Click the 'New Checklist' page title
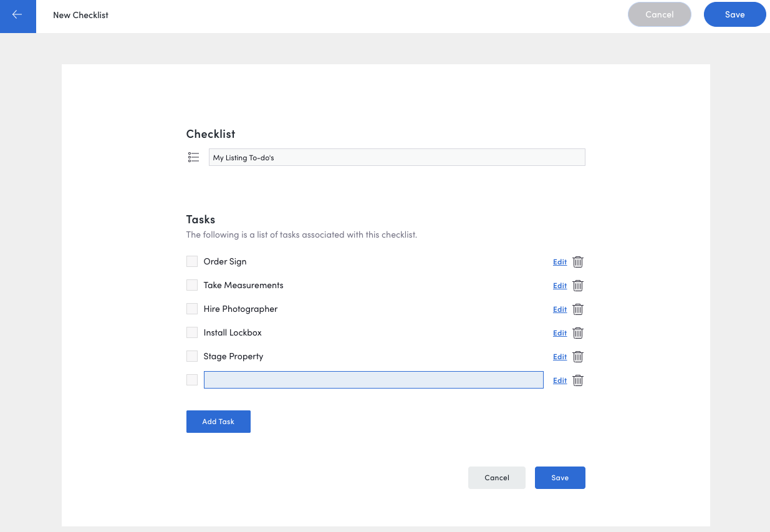 pos(80,15)
